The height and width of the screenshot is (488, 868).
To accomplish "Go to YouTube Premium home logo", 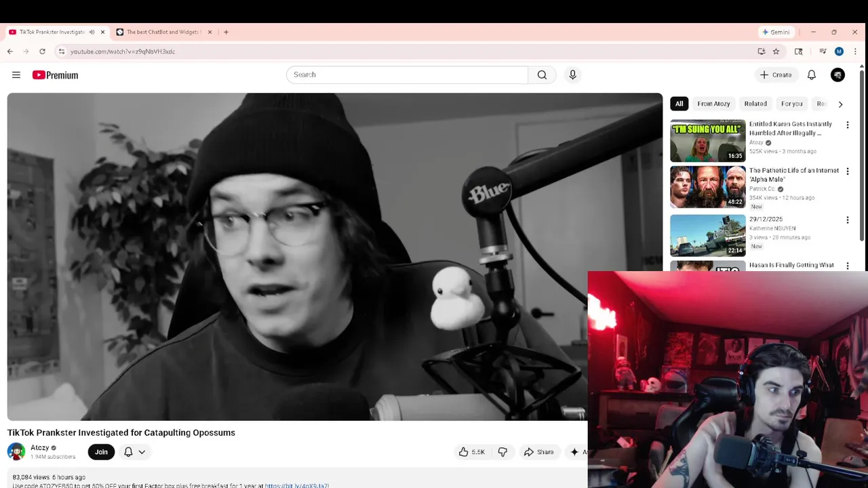I will 55,75.
